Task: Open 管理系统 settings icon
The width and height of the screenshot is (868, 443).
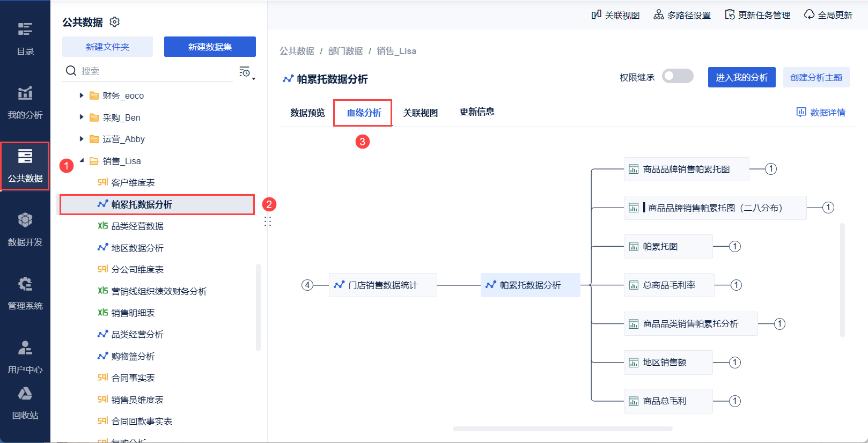Action: (25, 293)
